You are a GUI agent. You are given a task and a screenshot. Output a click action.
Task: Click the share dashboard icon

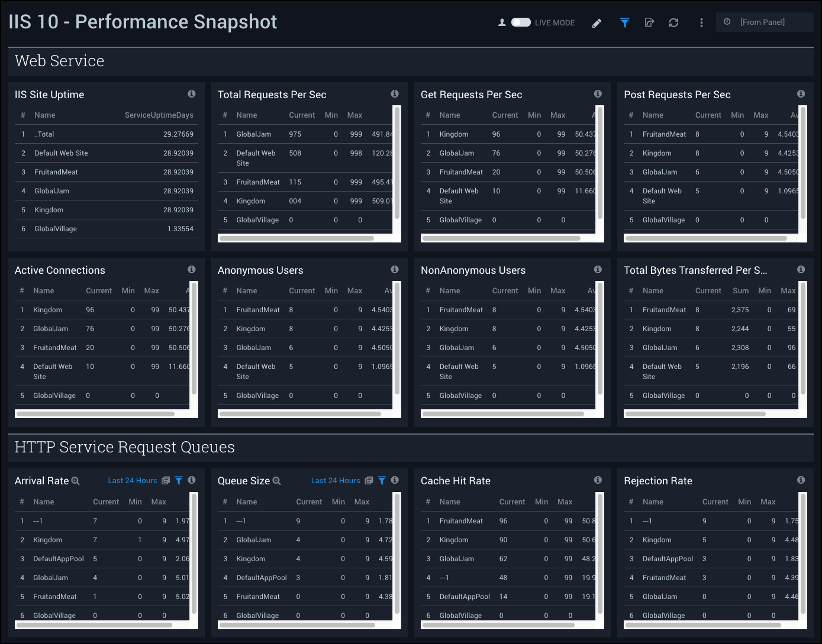point(649,22)
